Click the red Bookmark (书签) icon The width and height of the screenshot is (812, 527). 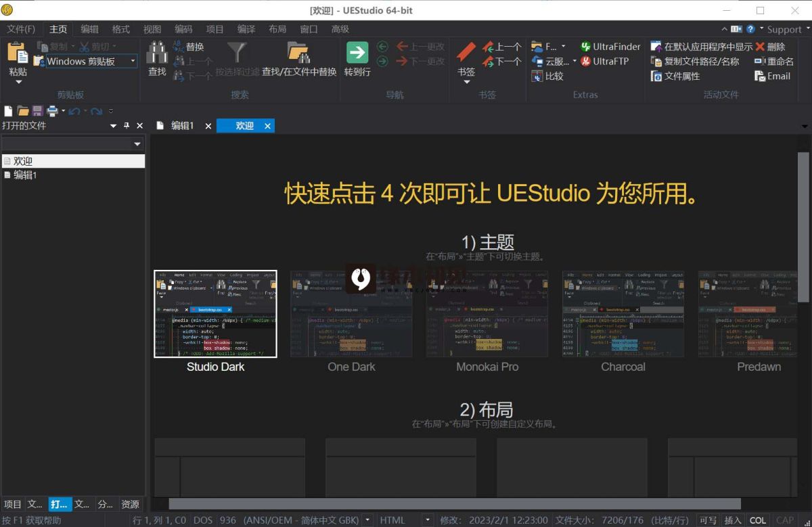coord(466,53)
